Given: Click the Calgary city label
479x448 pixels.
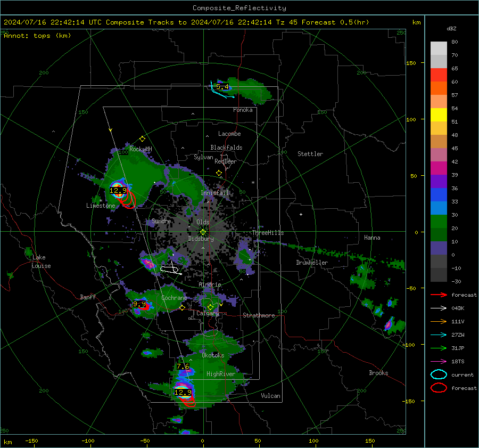Looking at the screenshot, I should point(208,313).
